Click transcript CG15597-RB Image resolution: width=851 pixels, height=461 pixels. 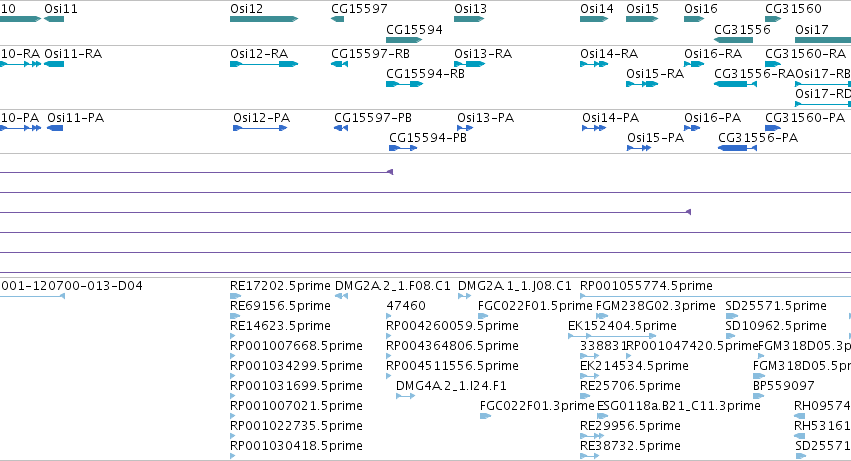tap(339, 64)
